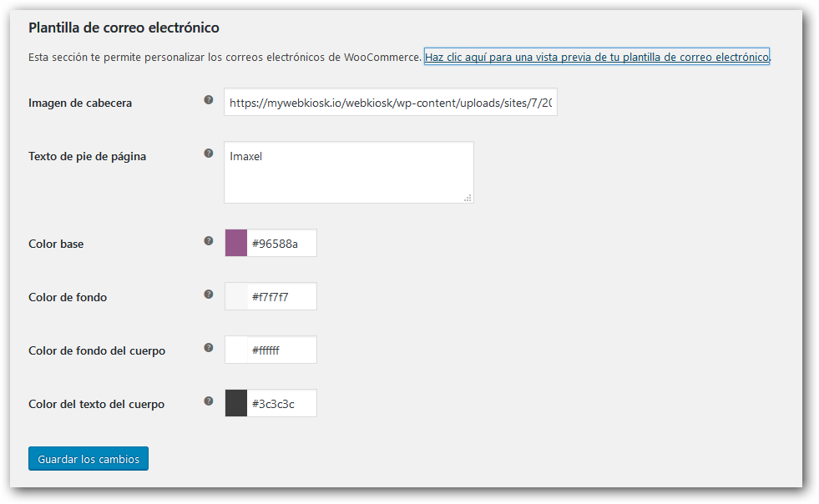Click the #3c3c3c hex color field
This screenshot has height=504, width=819.
click(x=281, y=403)
